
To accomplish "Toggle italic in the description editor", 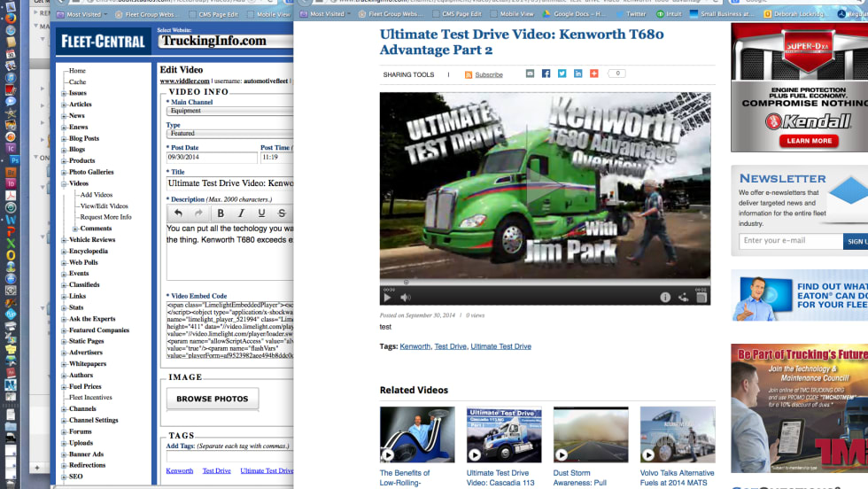I will click(241, 213).
